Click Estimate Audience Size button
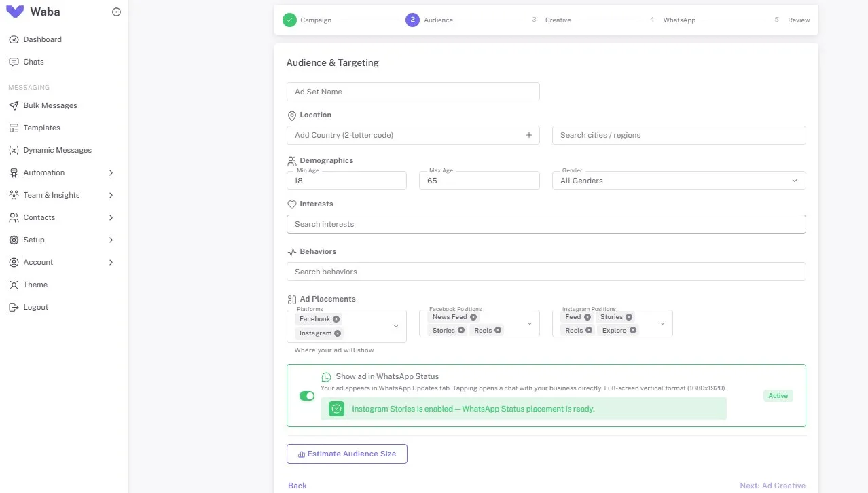 click(347, 454)
